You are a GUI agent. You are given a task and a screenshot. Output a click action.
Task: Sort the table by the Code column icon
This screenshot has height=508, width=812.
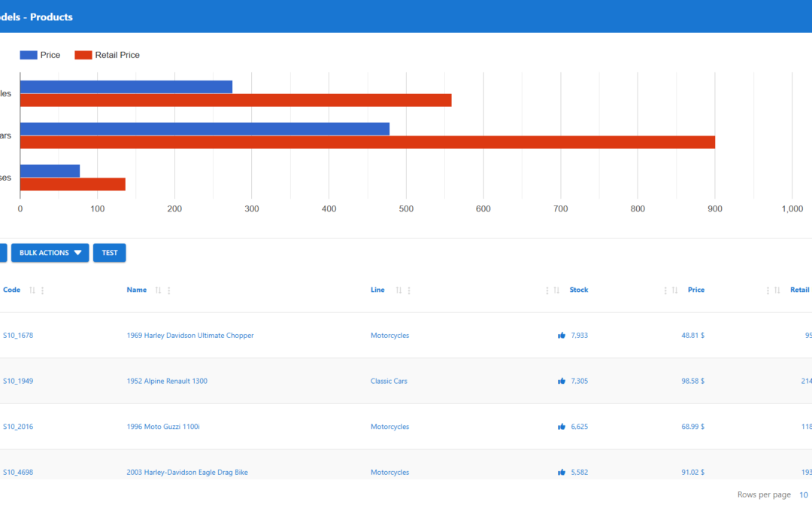[x=32, y=291]
